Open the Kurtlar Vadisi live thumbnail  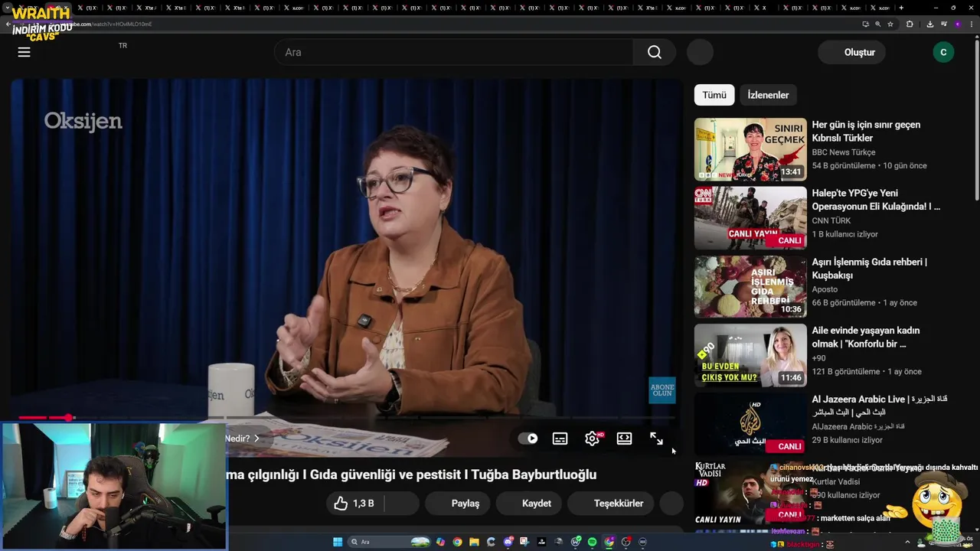(750, 493)
